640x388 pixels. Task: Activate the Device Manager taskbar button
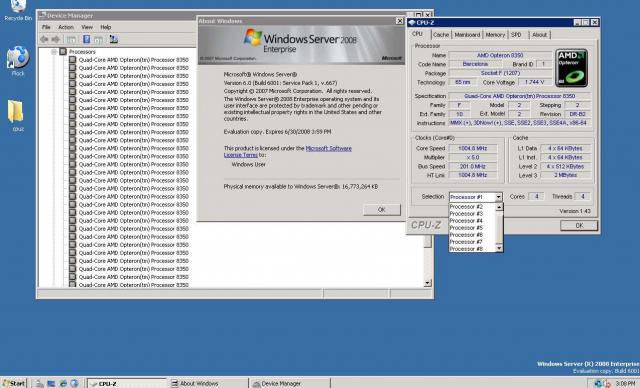[289, 384]
